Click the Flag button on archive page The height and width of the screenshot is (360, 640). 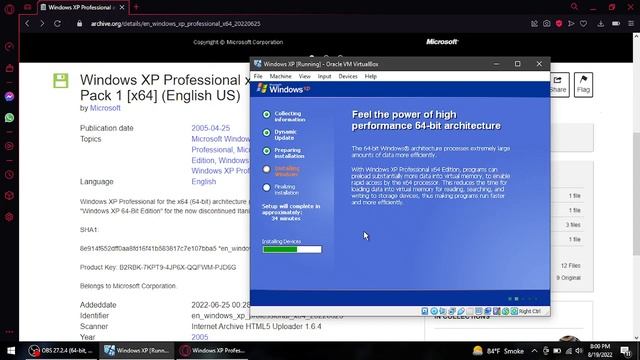583,85
